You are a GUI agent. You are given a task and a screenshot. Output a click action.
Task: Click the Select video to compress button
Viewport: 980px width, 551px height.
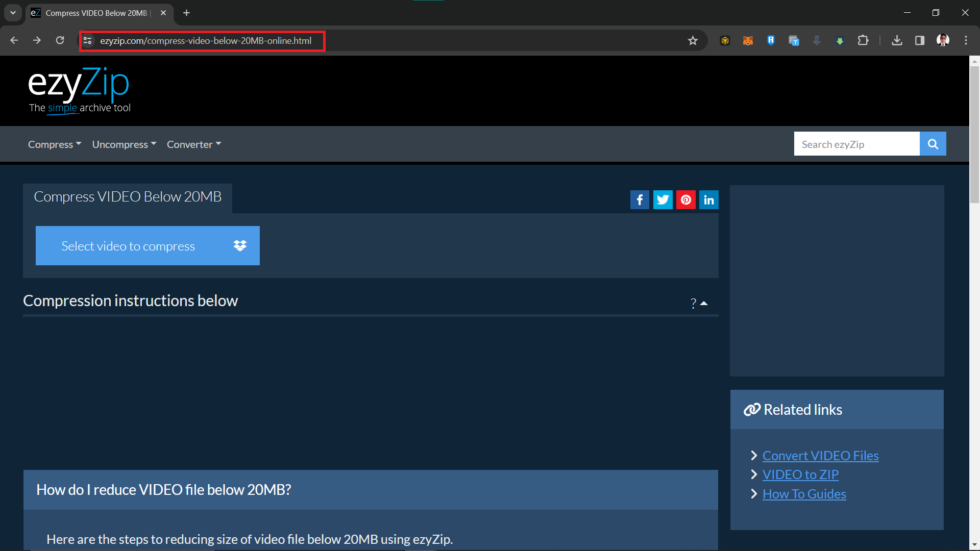point(148,245)
